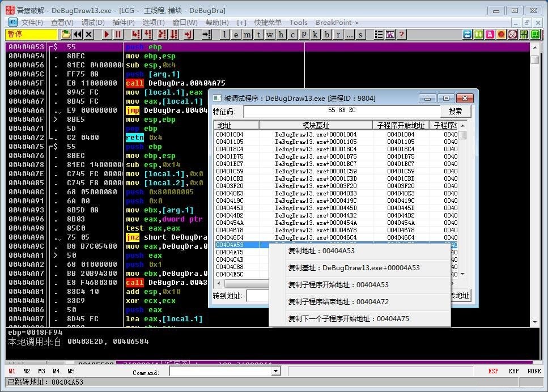Open source window with 's' button
Viewport: 548px width, 392px height.
pyautogui.click(x=360, y=34)
